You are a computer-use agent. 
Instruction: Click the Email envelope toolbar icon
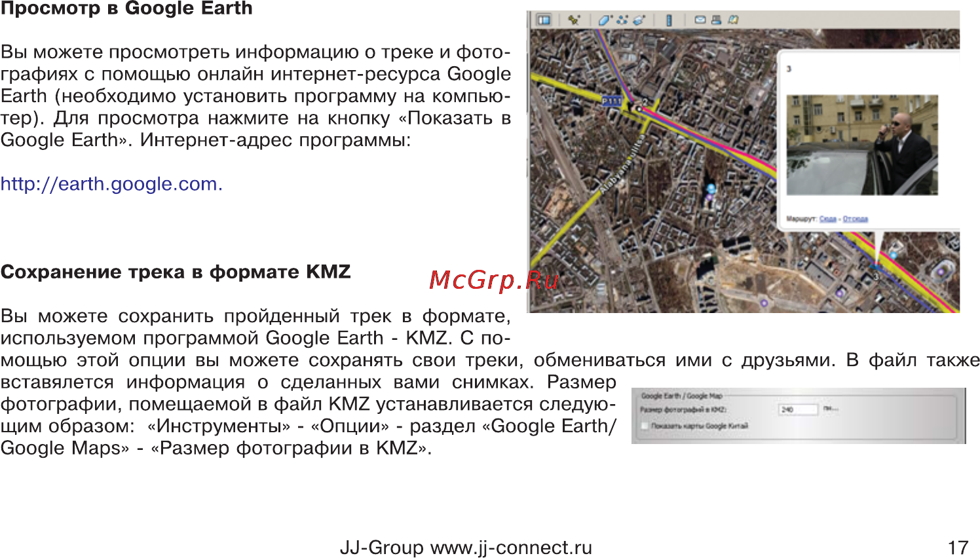pos(700,20)
